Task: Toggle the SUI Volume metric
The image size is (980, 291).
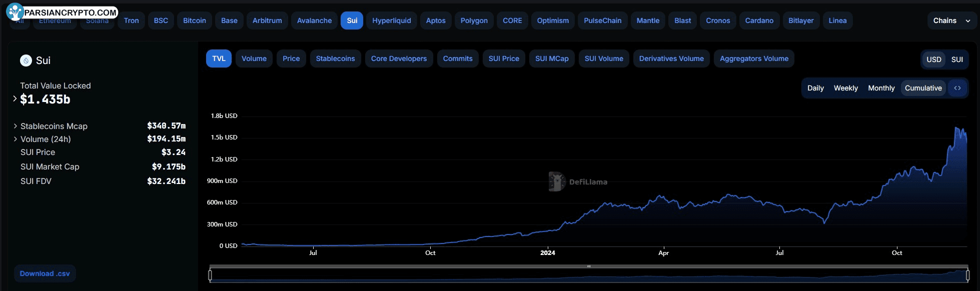Action: tap(604, 58)
